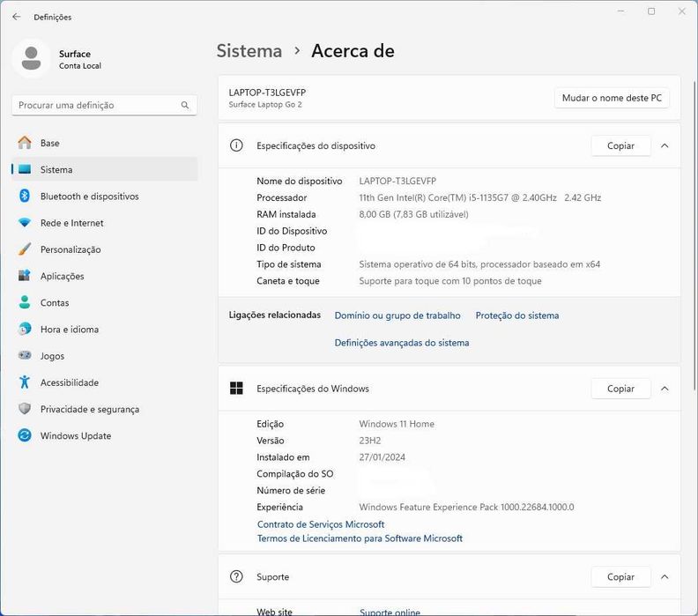Click the info icon beside Especificações do dispositivo
698x616 pixels.
click(x=236, y=145)
